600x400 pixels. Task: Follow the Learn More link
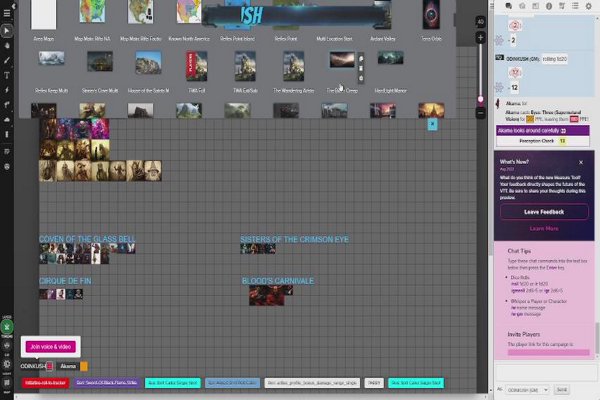click(x=544, y=229)
